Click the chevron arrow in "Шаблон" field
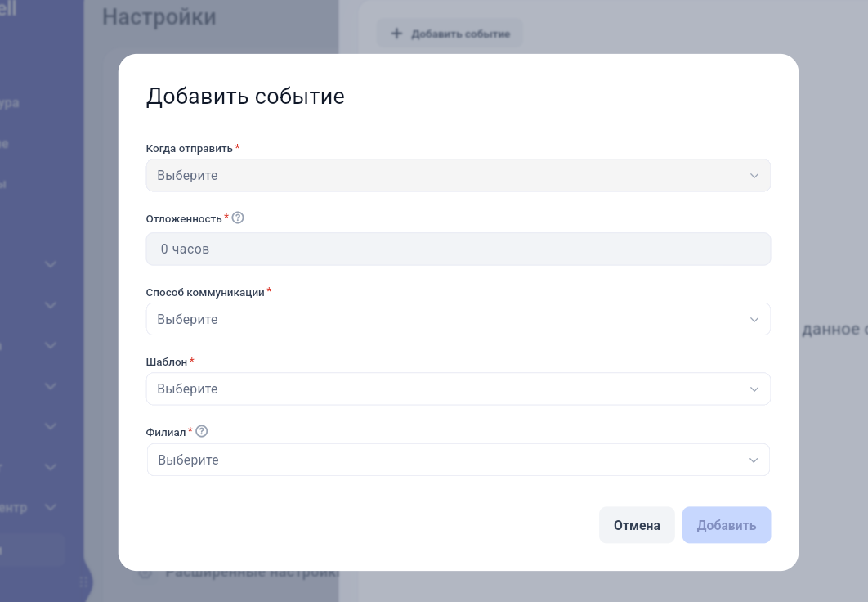 coord(754,389)
